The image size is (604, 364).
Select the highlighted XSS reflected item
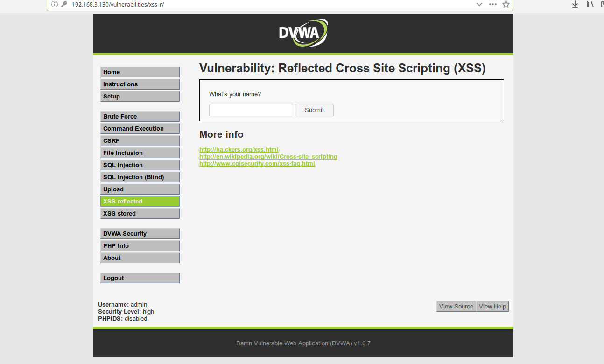pos(140,202)
